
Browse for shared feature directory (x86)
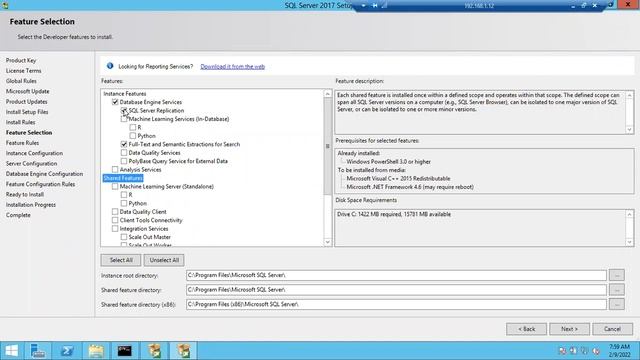tap(617, 304)
